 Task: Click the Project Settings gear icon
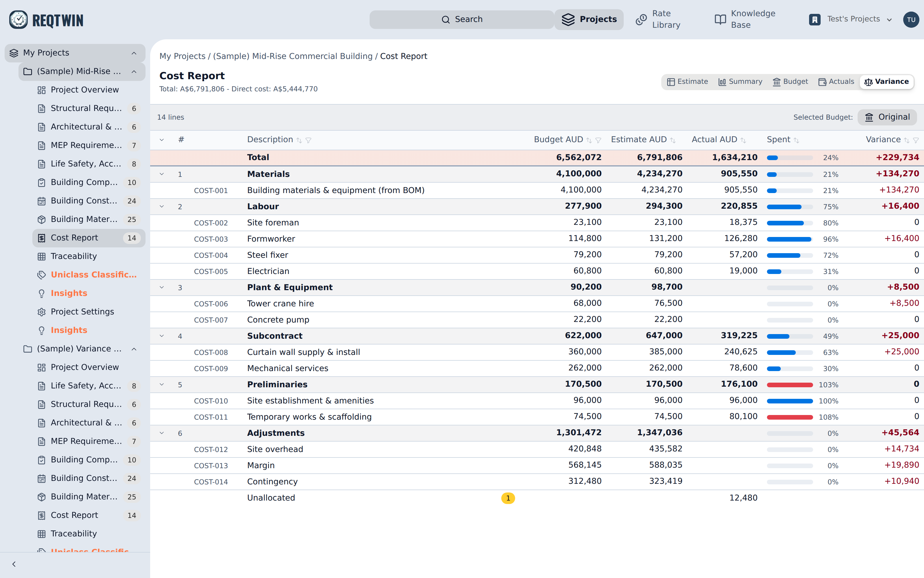pyautogui.click(x=42, y=312)
